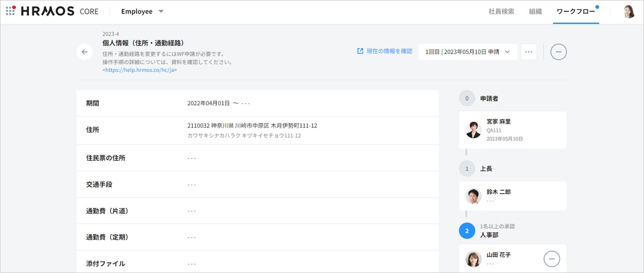Open the 1回目 application history dropdown
Image resolution: width=644 pixels, height=273 pixels.
click(468, 52)
